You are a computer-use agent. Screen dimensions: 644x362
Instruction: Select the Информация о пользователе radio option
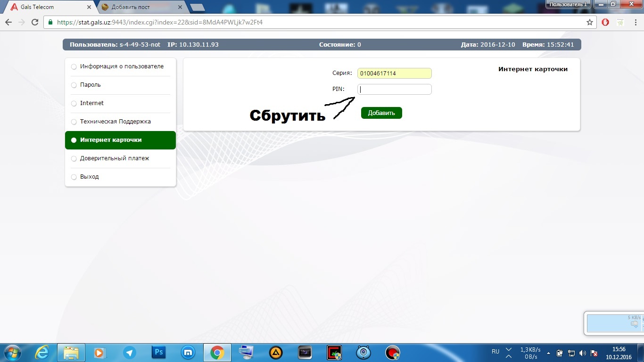pyautogui.click(x=74, y=66)
